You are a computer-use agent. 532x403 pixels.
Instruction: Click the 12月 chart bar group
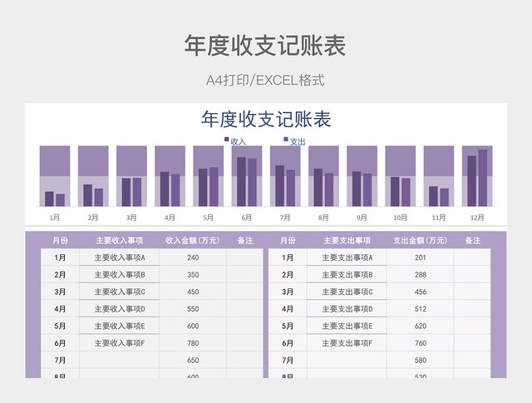click(x=477, y=178)
